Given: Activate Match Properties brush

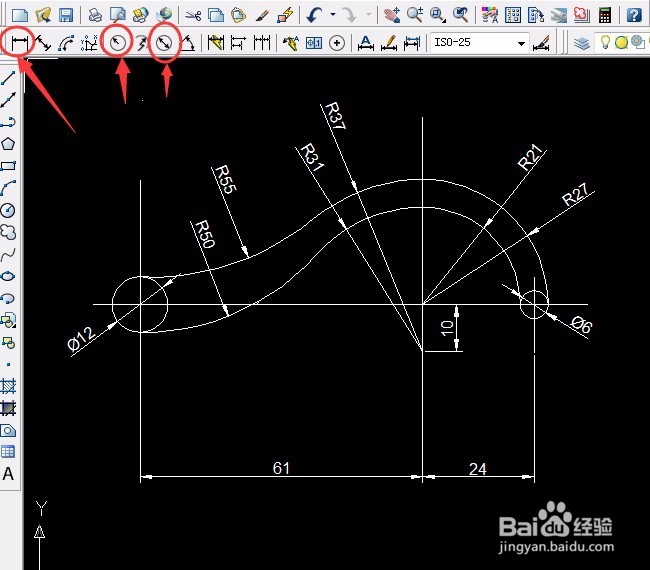Looking at the screenshot, I should pyautogui.click(x=262, y=15).
